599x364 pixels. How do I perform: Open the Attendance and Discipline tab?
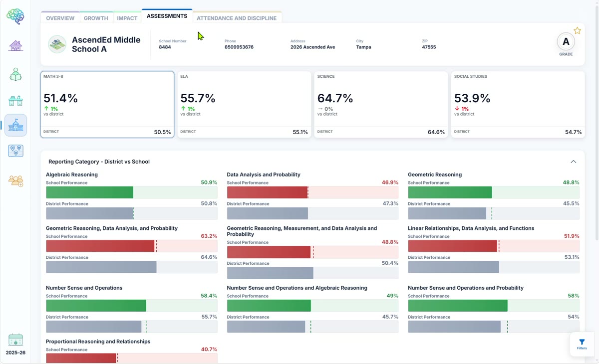pos(237,18)
